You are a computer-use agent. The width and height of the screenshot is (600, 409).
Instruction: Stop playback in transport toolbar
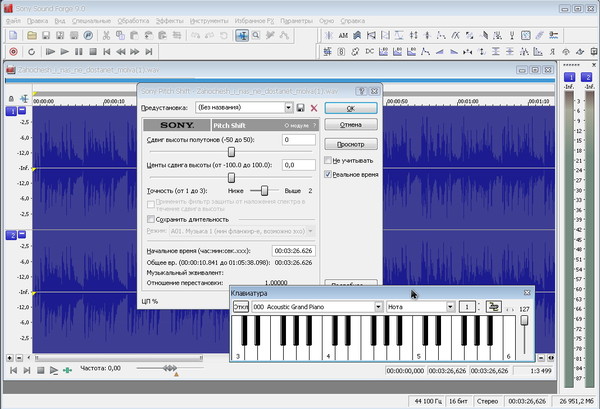pyautogui.click(x=93, y=51)
